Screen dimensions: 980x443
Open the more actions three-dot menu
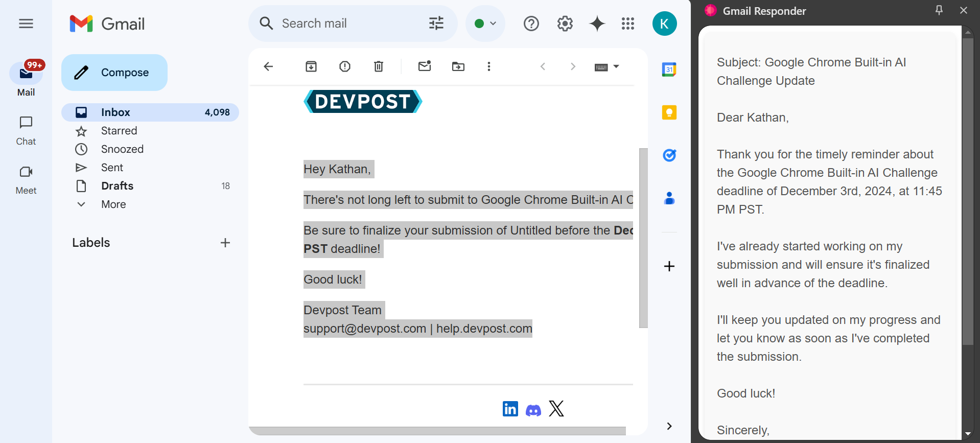click(489, 66)
